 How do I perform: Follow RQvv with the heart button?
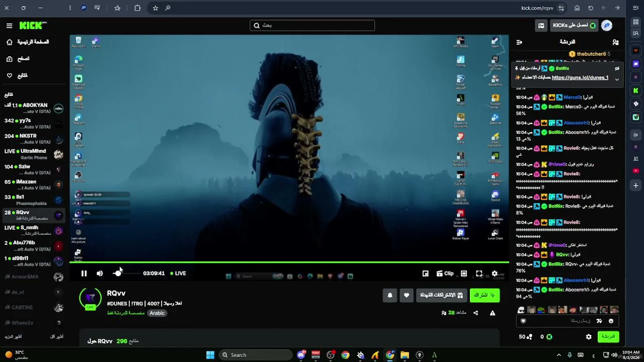coord(407,296)
